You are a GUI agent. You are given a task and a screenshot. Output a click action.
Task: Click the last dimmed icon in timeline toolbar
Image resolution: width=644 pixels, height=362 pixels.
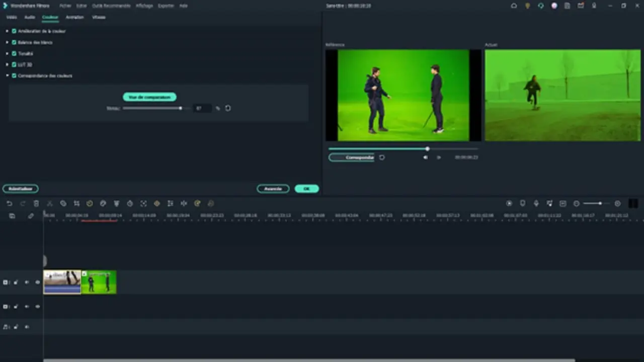tap(211, 204)
